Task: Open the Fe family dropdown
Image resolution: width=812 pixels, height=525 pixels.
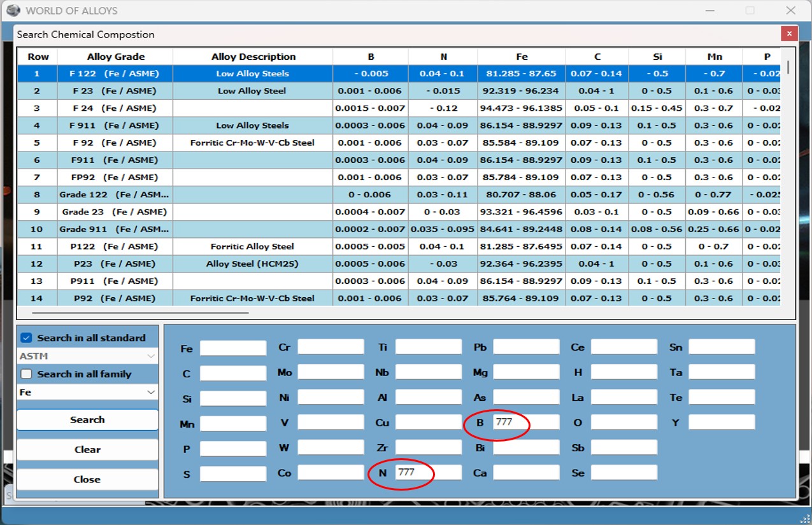Action: pos(87,393)
